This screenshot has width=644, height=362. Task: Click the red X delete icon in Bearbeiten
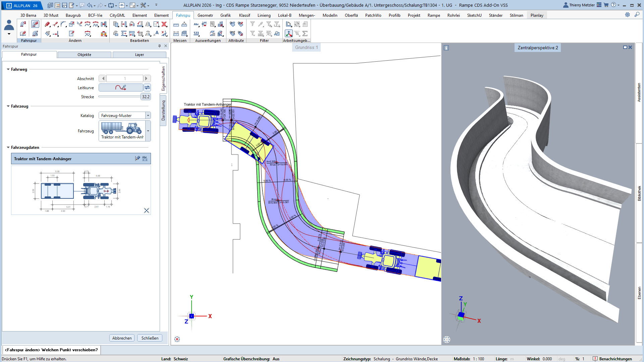coord(164,24)
